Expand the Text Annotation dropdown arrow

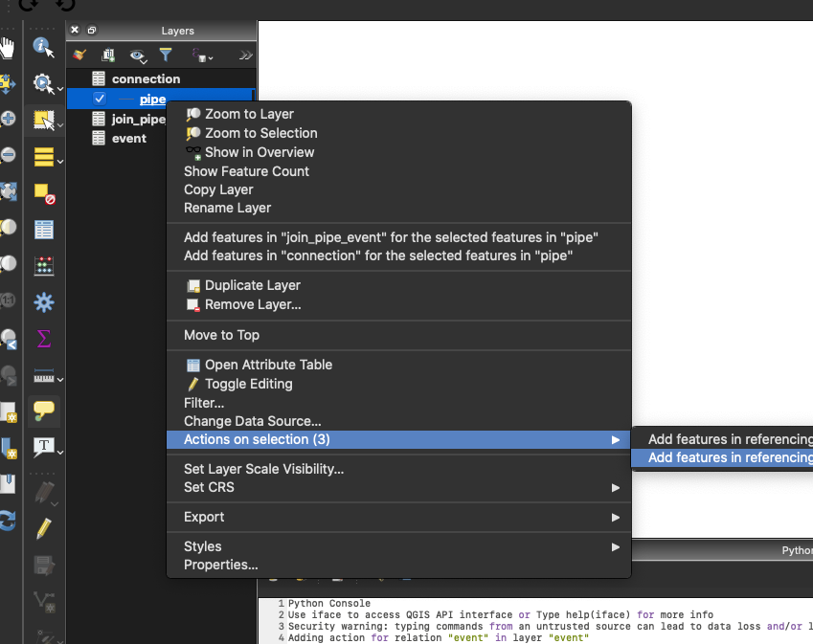60,453
